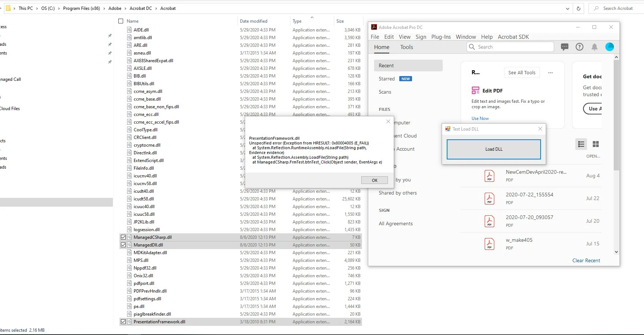
Task: Open Shared by others in Acrobat sidebar
Action: [397, 193]
